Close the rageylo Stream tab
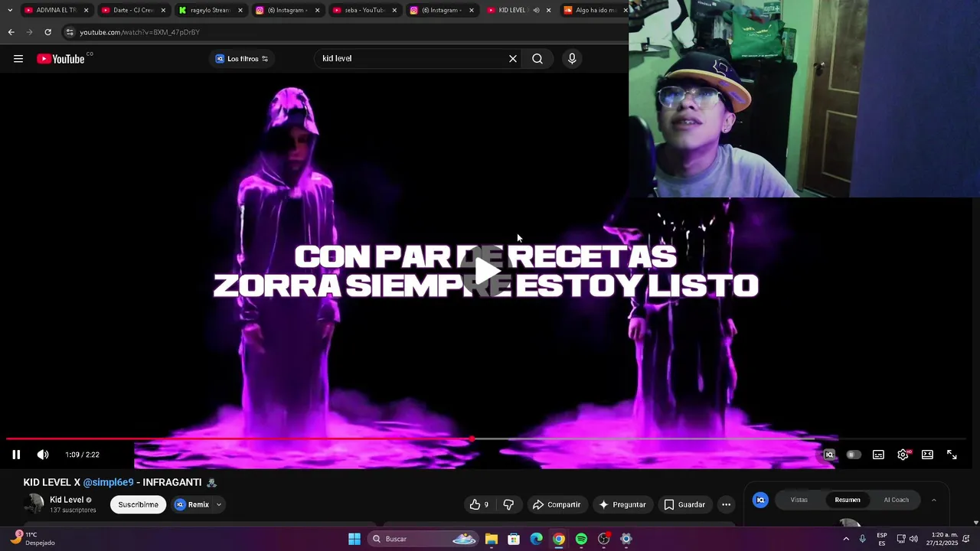Image resolution: width=980 pixels, height=551 pixels. coord(240,10)
